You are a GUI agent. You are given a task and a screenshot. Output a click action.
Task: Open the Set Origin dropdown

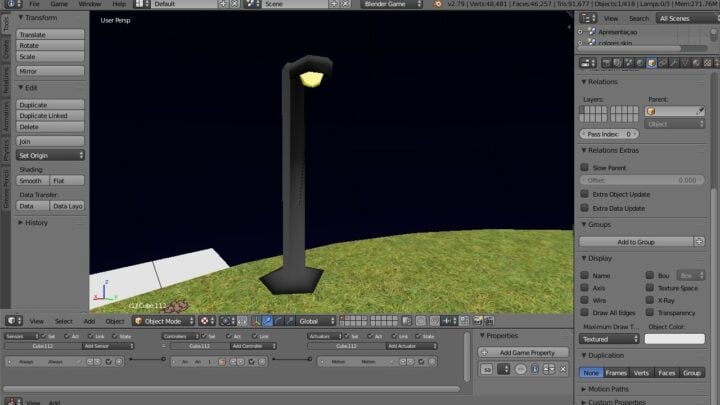point(51,155)
